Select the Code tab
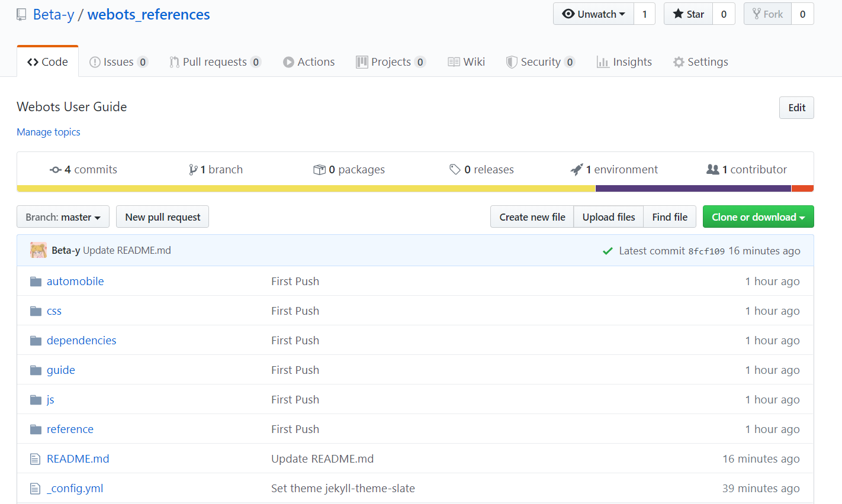 (x=48, y=62)
